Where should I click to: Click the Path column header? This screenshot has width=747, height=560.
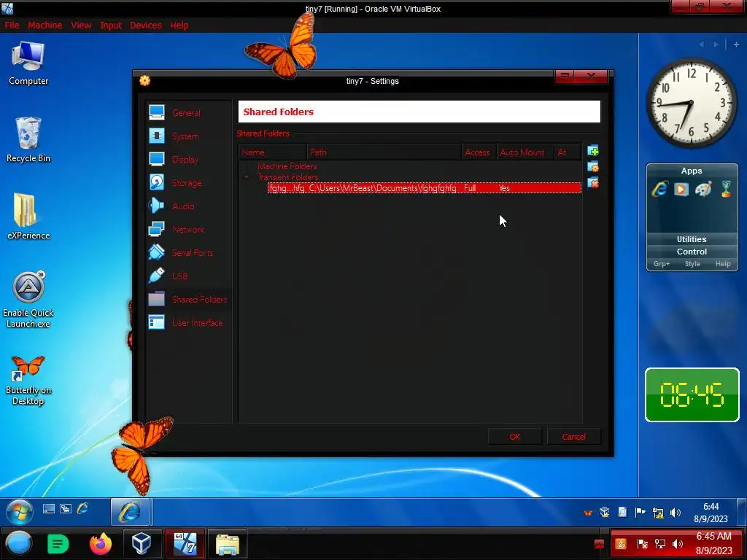pyautogui.click(x=384, y=152)
